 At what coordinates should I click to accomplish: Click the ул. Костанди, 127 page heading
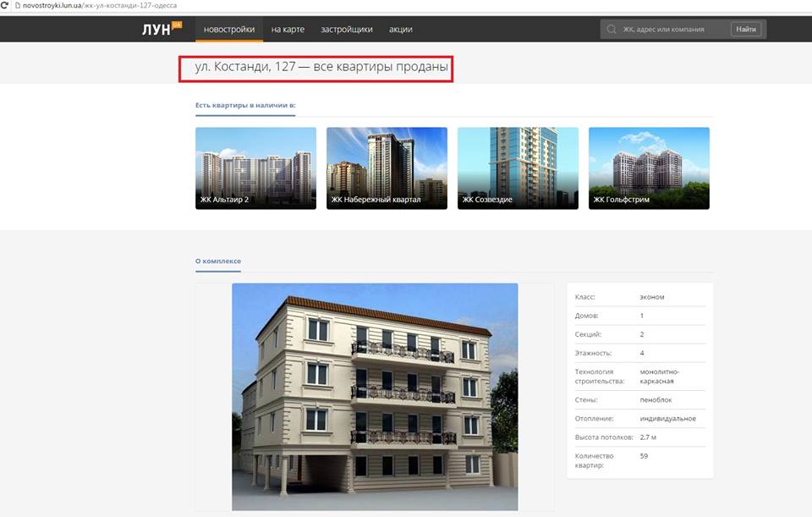pyautogui.click(x=315, y=66)
